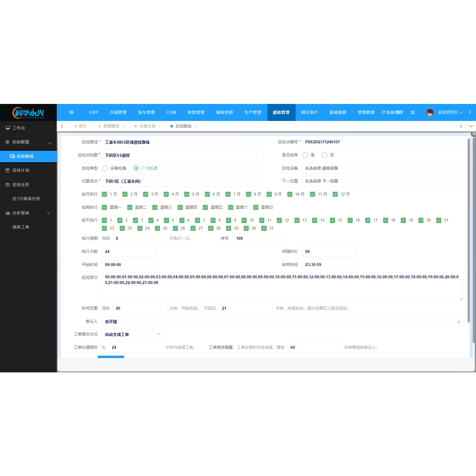Open 巡检计划 in the sidebar

[21, 170]
